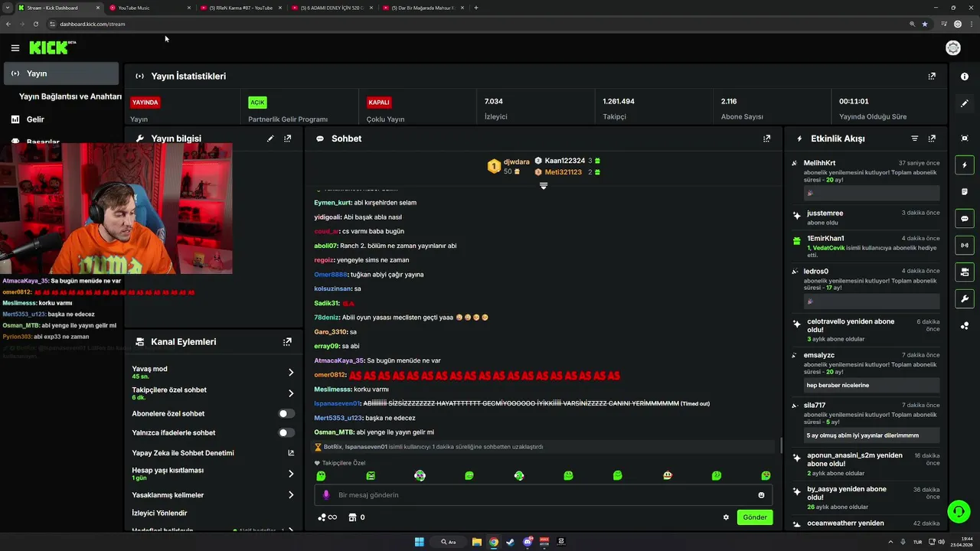980x551 pixels.
Task: Click chat username omer0812 in Sohbet
Action: pyautogui.click(x=330, y=375)
